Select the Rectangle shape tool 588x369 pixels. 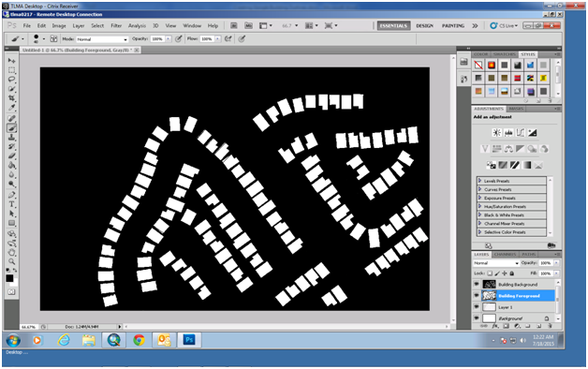[x=12, y=223]
